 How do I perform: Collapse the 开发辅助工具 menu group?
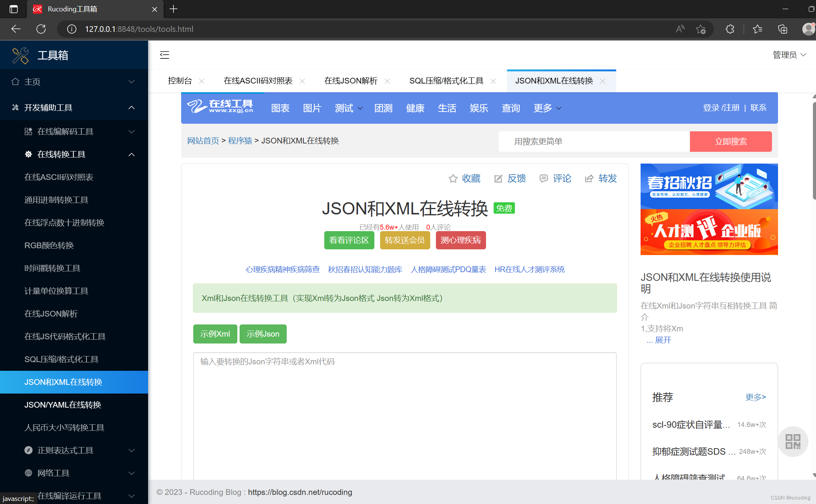click(x=131, y=108)
